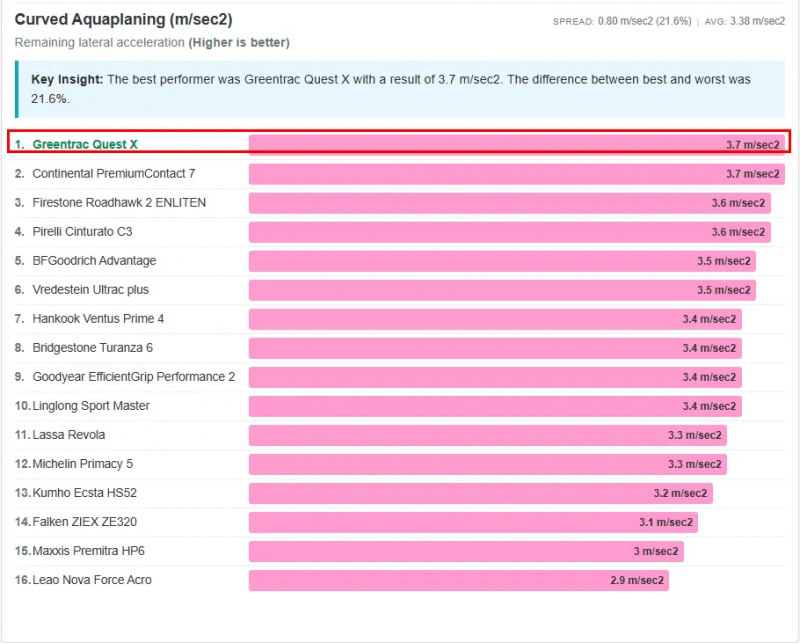This screenshot has width=800, height=643.
Task: Click the Maxxis Premitra HP6 3 m/sec2 bar
Action: pos(465,551)
